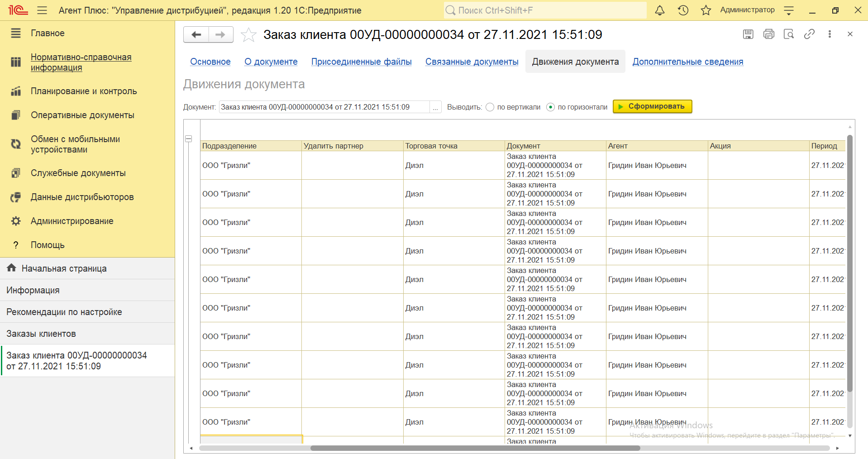Click the get link chain icon

(x=809, y=34)
